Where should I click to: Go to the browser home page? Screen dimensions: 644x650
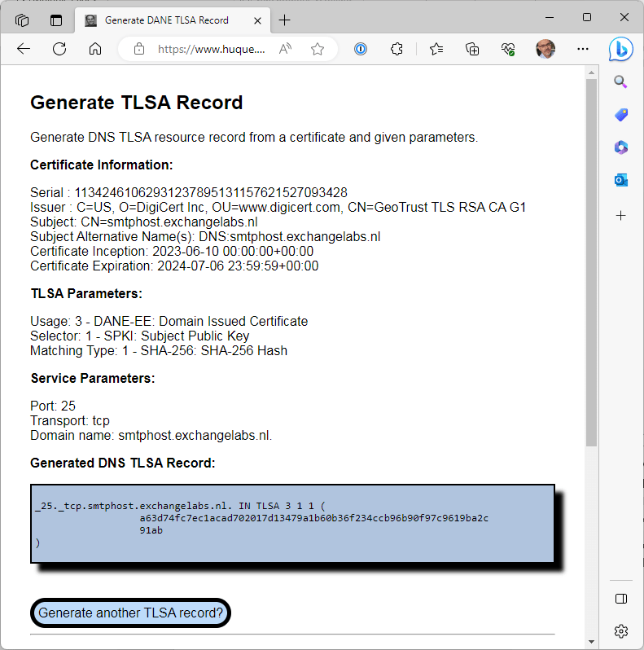tap(95, 49)
